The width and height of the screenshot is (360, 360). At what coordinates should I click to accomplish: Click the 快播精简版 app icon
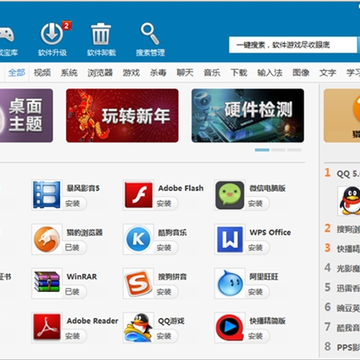point(230,327)
